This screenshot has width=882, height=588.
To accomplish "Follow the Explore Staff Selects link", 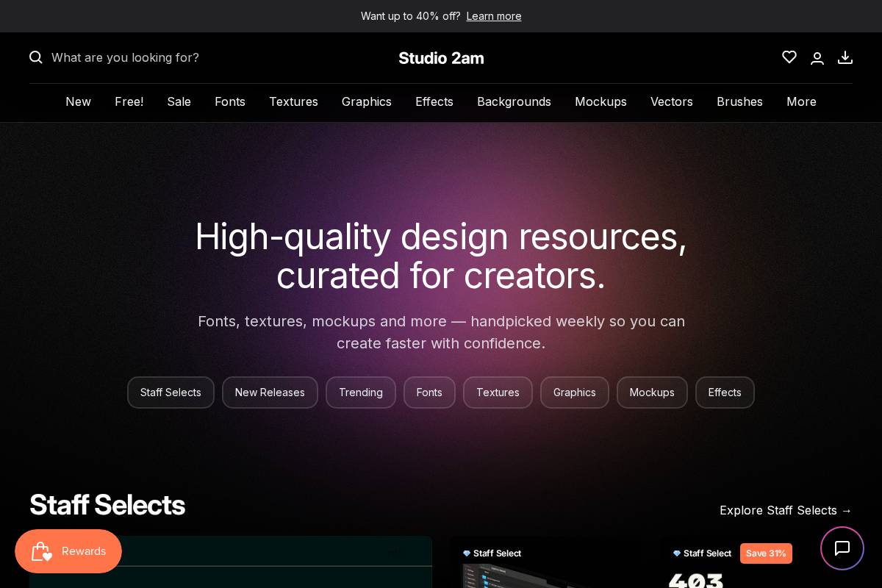I will pos(786,510).
